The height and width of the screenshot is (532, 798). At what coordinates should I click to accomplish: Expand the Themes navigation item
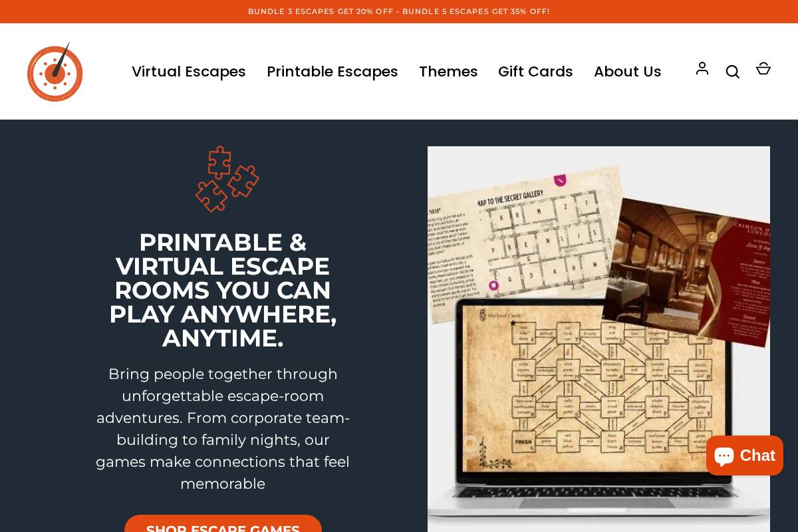click(448, 71)
